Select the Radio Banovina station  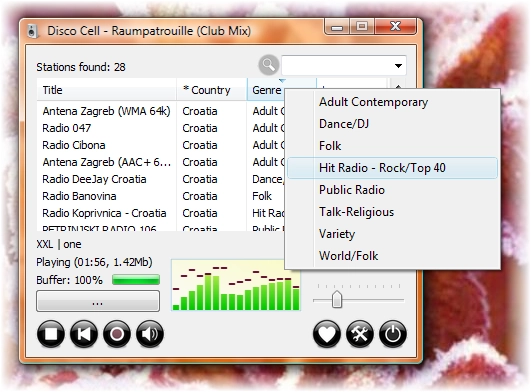tap(79, 196)
